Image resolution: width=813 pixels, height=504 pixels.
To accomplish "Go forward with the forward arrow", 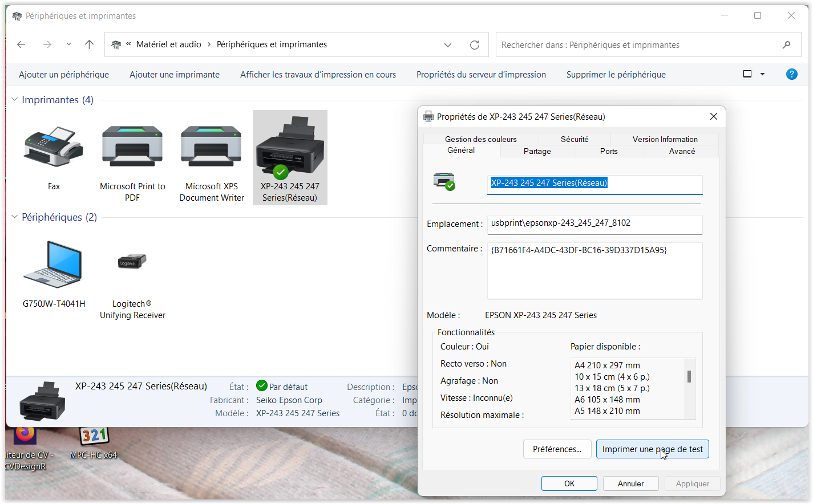I will pyautogui.click(x=47, y=44).
